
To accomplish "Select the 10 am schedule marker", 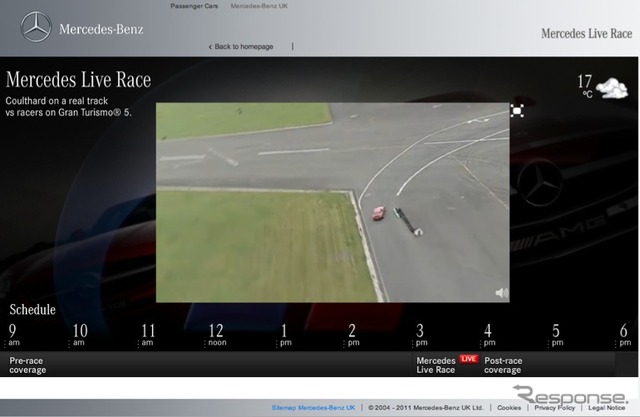I will pyautogui.click(x=80, y=335).
